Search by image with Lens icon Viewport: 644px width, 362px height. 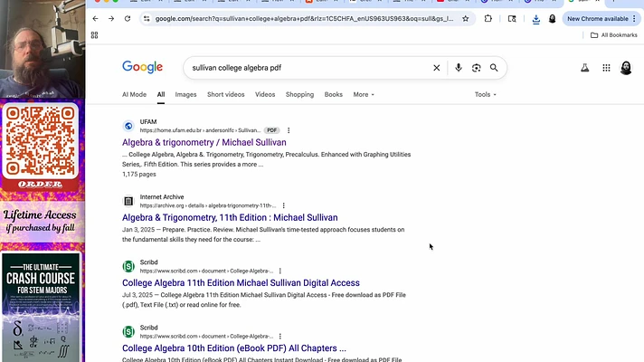click(476, 68)
